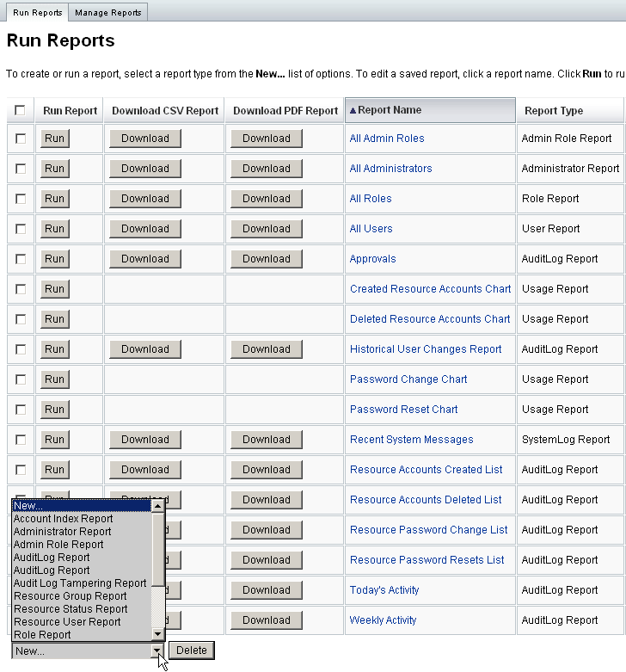Viewport: 626px width, 672px height.
Task: Check the box for Historical User Changes Report
Action: pos(20,349)
